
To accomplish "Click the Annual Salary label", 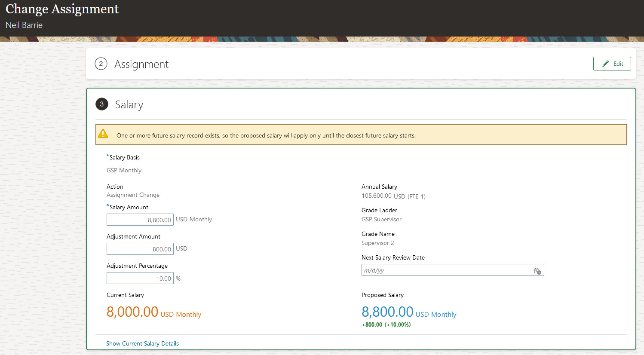I will (379, 187).
